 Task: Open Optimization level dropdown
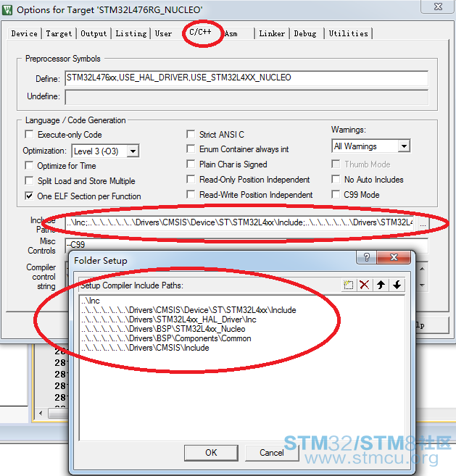point(133,151)
